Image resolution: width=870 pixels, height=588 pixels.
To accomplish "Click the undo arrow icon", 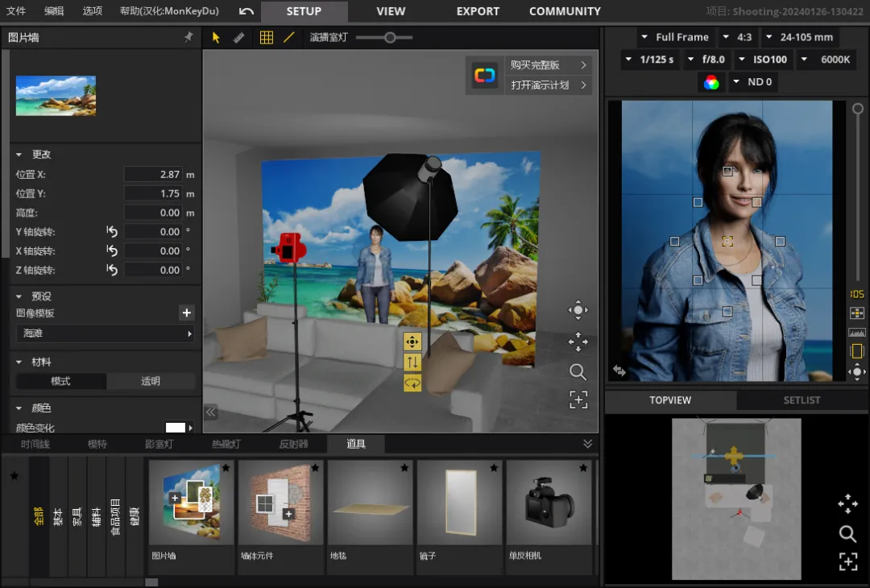I will coord(246,11).
